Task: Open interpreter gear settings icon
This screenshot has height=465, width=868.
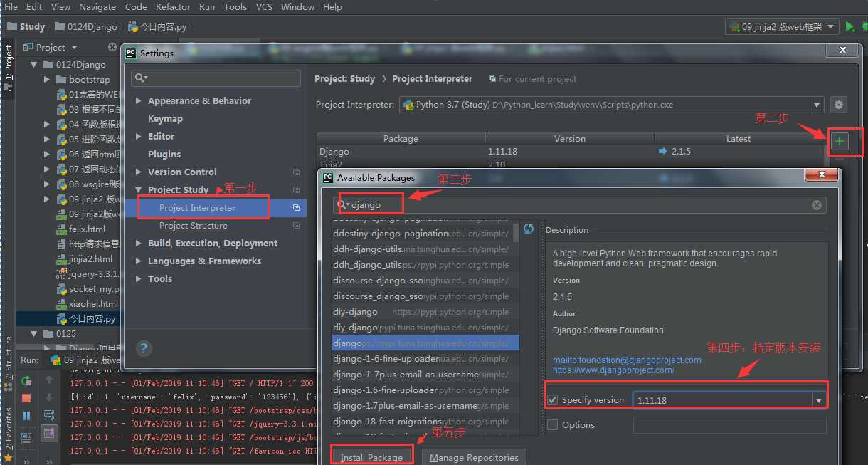Action: 839,105
